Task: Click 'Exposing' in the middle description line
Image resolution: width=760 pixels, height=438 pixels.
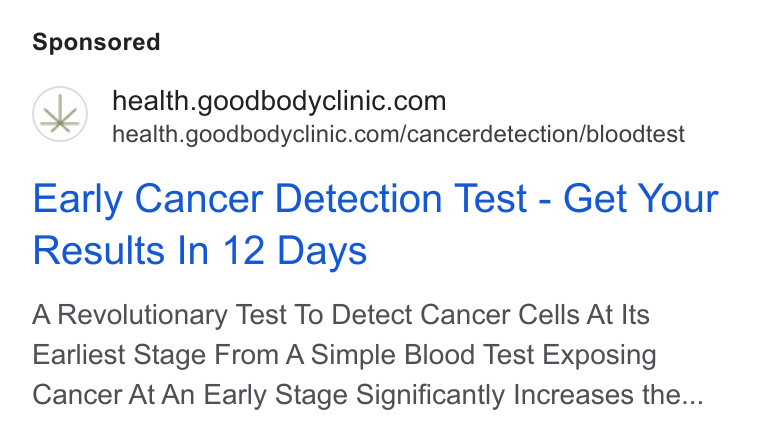Action: click(x=599, y=355)
